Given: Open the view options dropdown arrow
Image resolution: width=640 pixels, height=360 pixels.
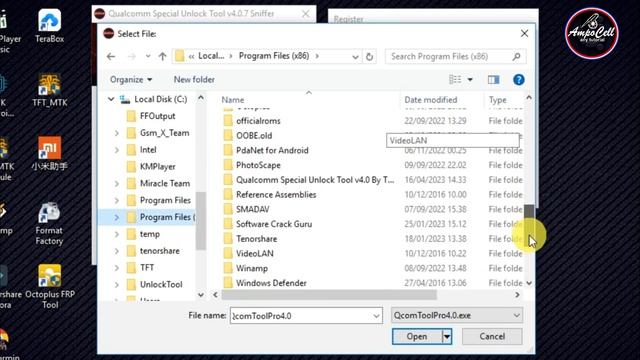Looking at the screenshot, I should point(470,80).
